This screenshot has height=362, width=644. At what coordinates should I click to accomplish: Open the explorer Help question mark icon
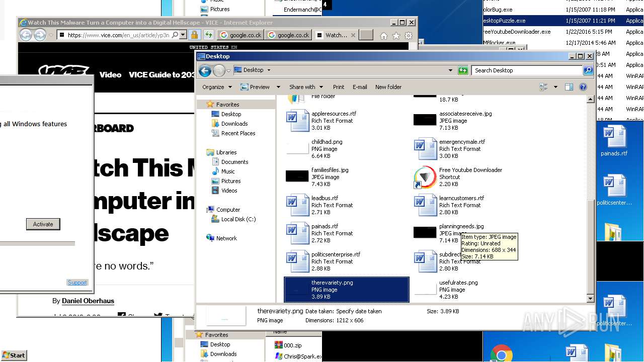pyautogui.click(x=583, y=87)
